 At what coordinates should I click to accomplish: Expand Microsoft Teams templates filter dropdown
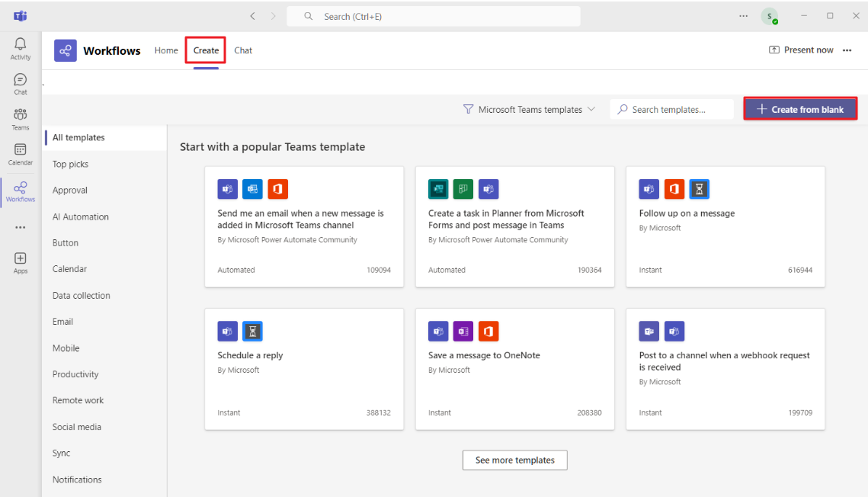click(x=530, y=110)
